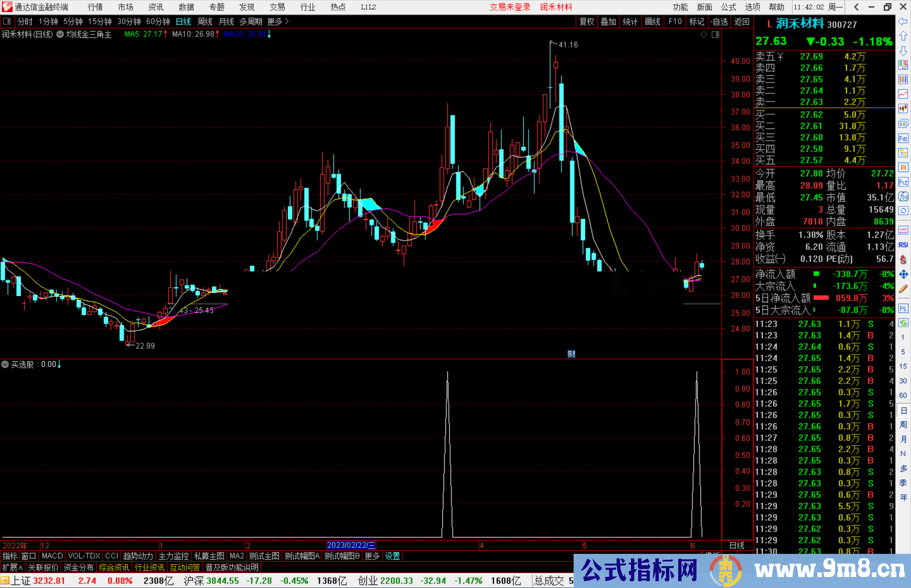The width and height of the screenshot is (911, 588).
Task: Open the F12 trading sidebar icon
Action: [x=903, y=182]
